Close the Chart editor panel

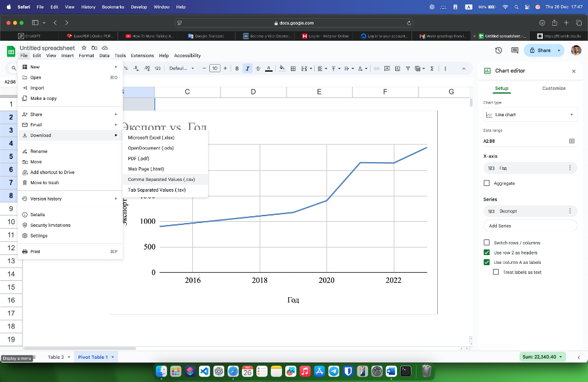point(574,71)
